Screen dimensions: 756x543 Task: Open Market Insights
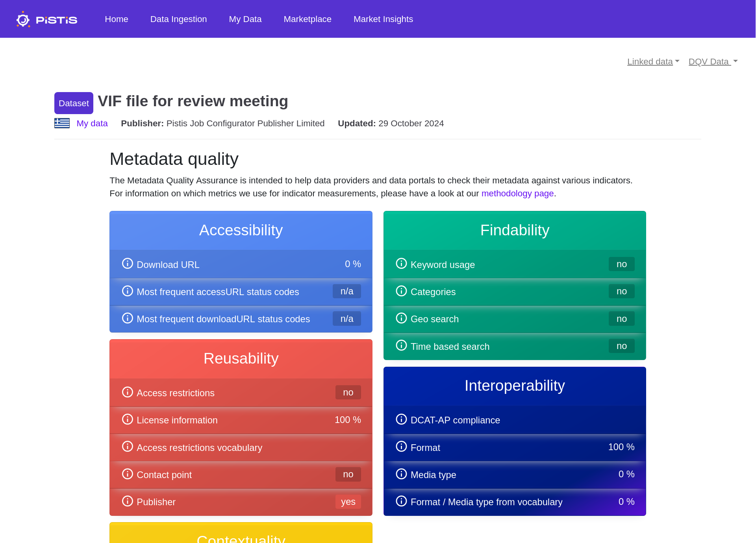pyautogui.click(x=383, y=19)
